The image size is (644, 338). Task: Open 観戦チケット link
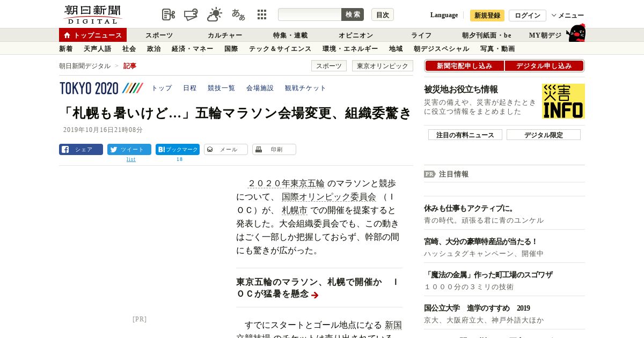click(305, 88)
